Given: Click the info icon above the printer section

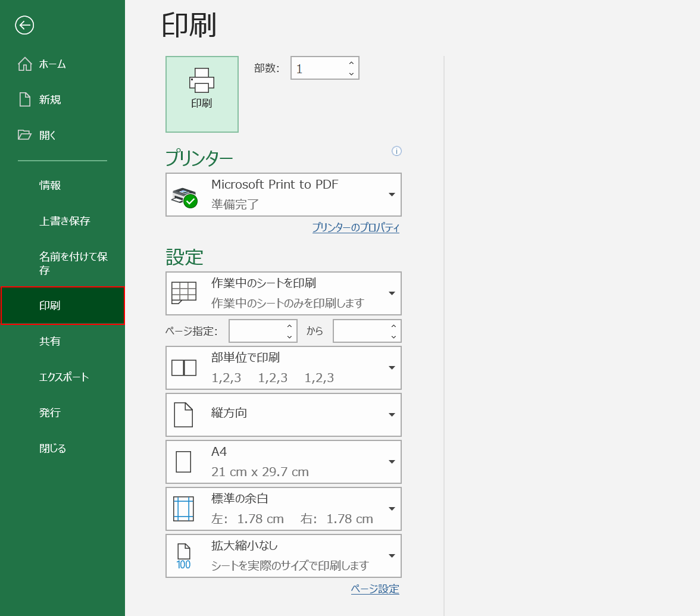Looking at the screenshot, I should tap(396, 152).
